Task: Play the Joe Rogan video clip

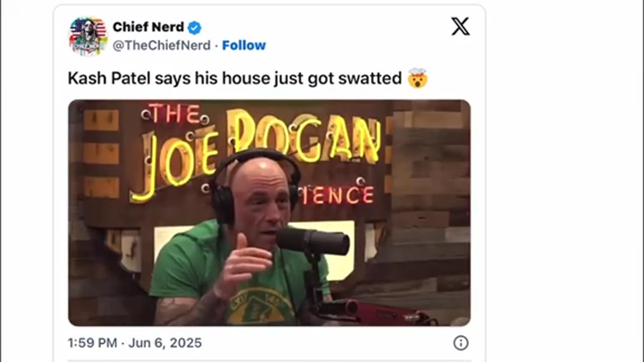Action: (269, 213)
